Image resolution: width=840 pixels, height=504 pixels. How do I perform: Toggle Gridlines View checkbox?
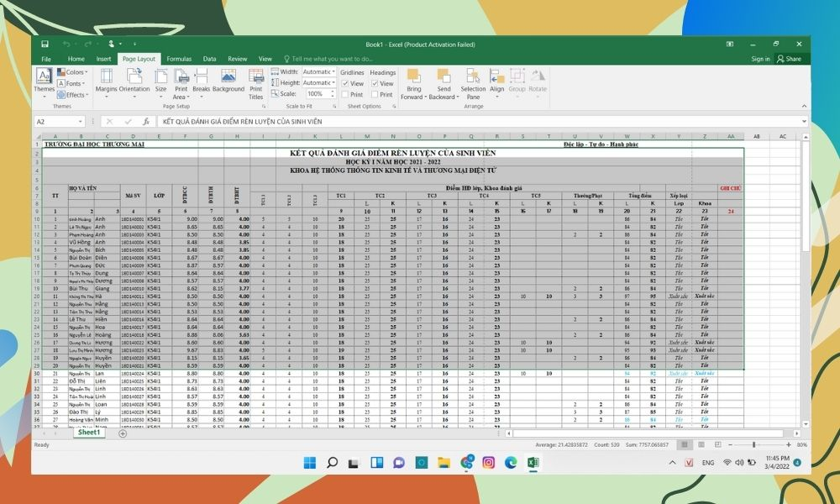tap(347, 84)
